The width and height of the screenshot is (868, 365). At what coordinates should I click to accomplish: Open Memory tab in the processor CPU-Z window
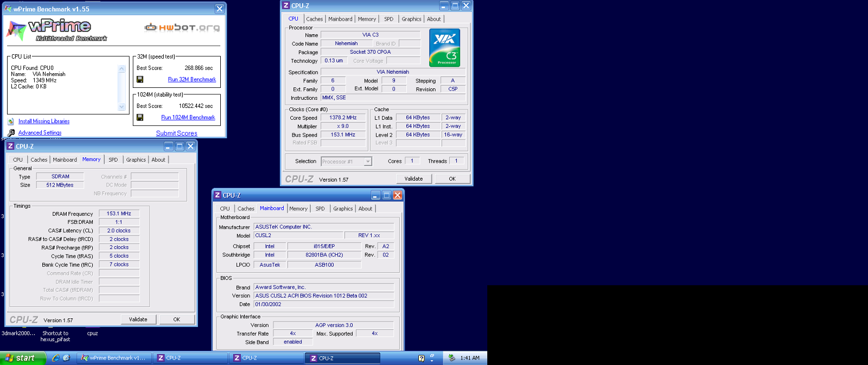(367, 19)
